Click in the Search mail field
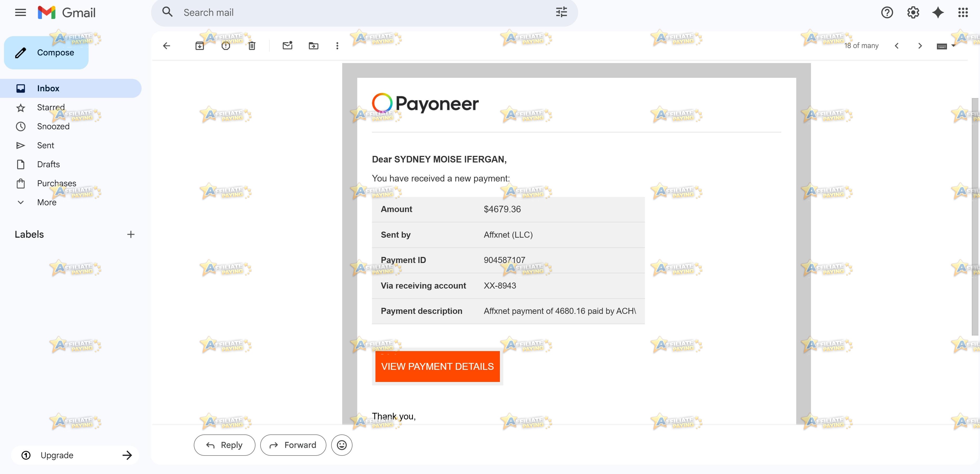This screenshot has width=980, height=474. click(x=364, y=13)
